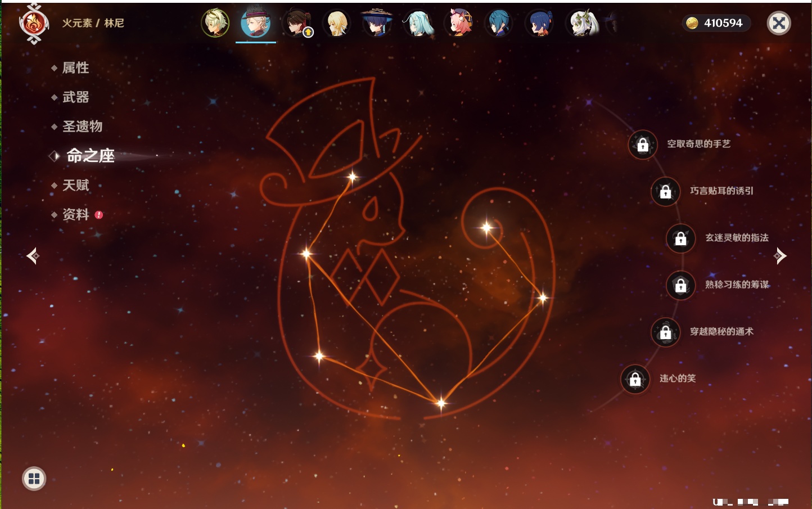Select the ninth portrait with dark navy hair
Screen dimensions: 812x509
pyautogui.click(x=539, y=23)
